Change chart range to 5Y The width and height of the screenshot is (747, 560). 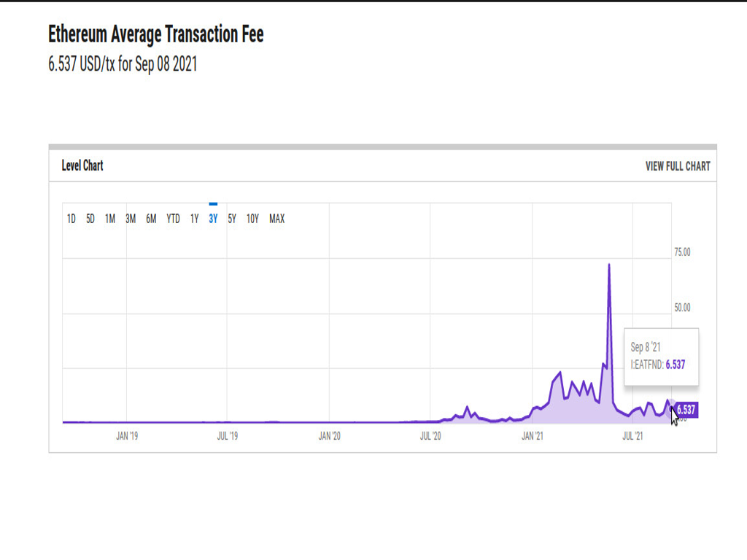pyautogui.click(x=232, y=219)
